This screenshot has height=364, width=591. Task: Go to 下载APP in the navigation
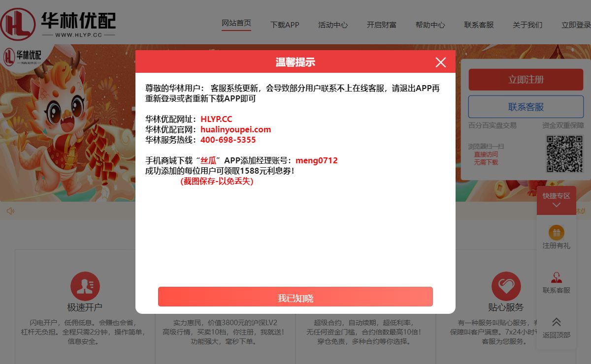285,25
